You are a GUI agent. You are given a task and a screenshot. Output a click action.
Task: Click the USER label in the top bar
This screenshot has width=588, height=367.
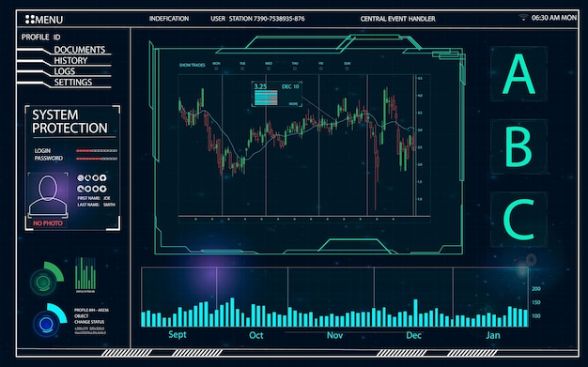pyautogui.click(x=218, y=19)
